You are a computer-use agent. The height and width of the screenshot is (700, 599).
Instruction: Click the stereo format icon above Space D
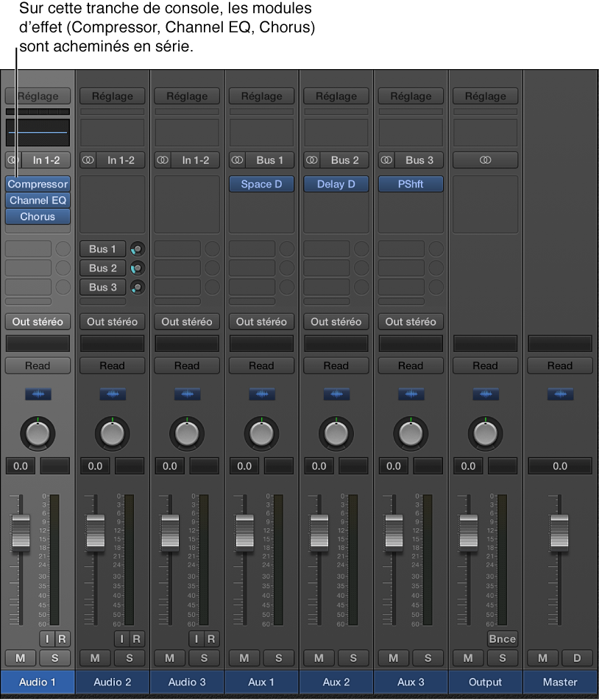click(x=236, y=160)
